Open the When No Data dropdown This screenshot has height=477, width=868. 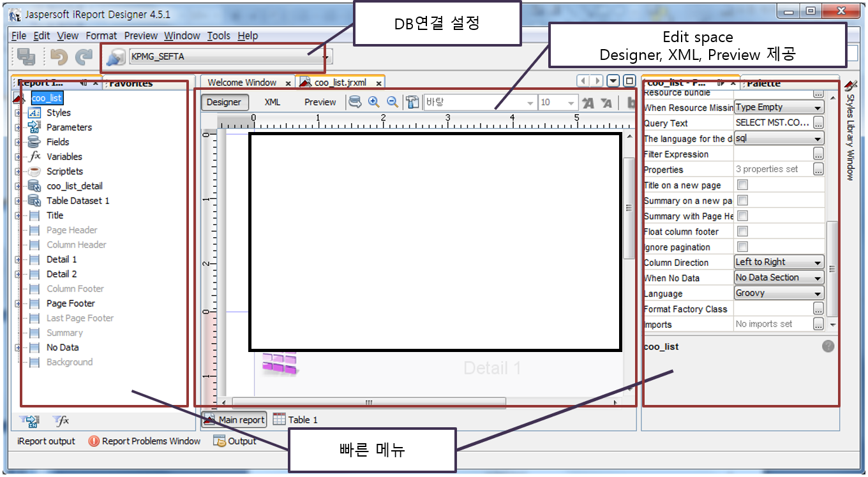click(779, 278)
